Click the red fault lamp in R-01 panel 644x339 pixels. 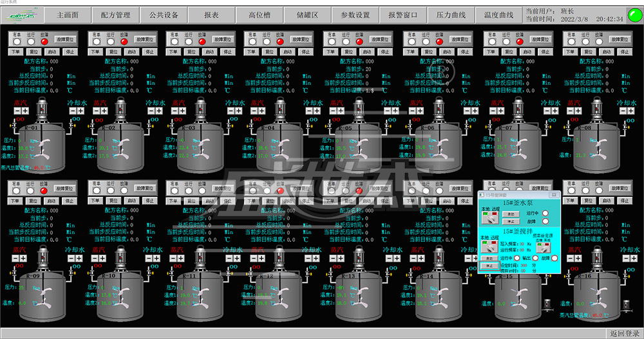pos(44,41)
